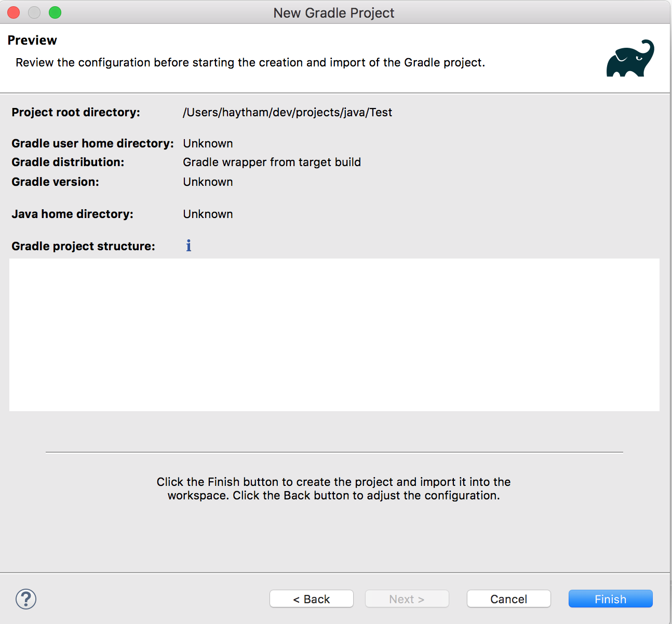This screenshot has height=624, width=672.
Task: Click the 'Gradle wrapper from target build' value
Action: (x=272, y=162)
